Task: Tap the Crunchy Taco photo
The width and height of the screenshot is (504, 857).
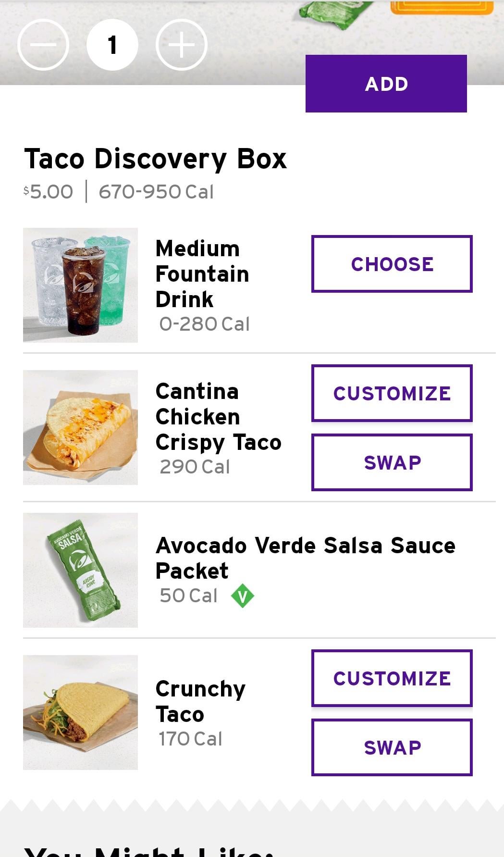Action: click(80, 712)
